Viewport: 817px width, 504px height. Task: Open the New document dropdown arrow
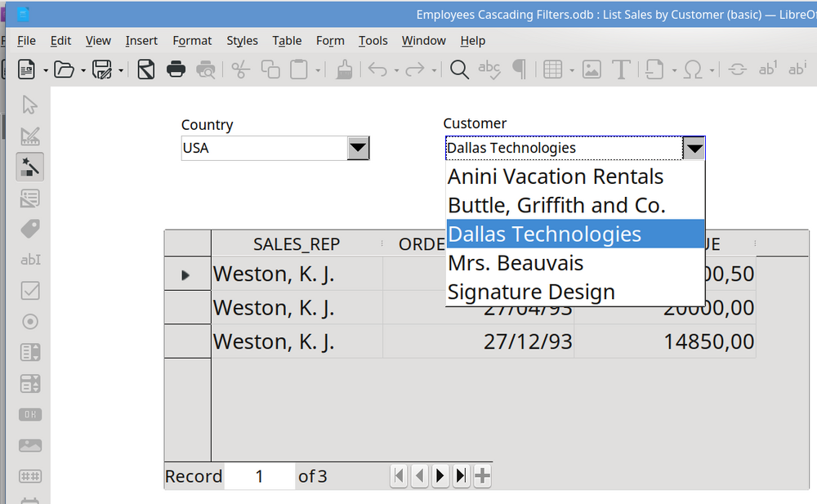[45, 69]
